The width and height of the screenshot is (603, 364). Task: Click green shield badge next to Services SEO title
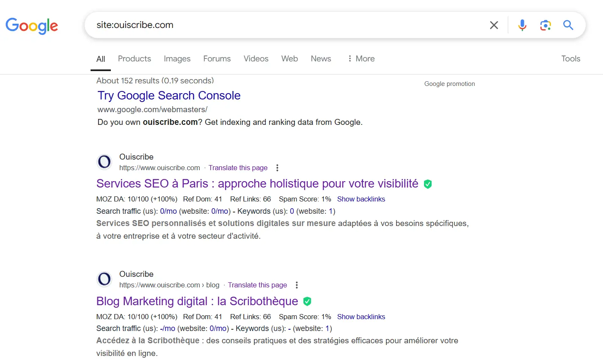428,184
